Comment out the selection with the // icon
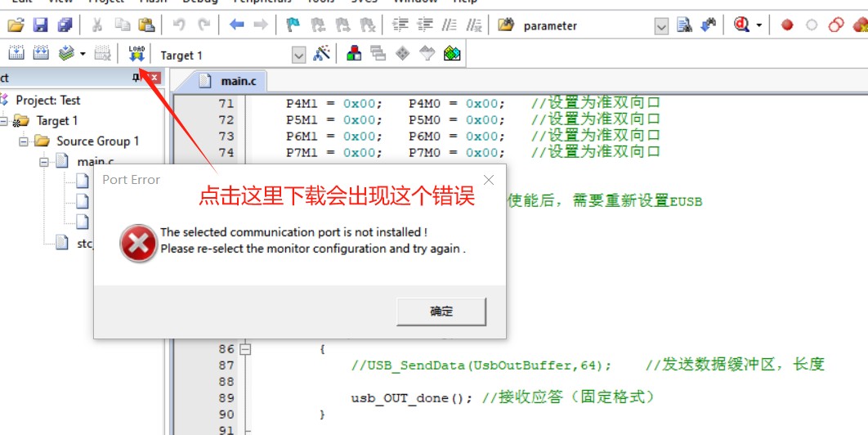Viewport: 868px width, 435px height. [449, 25]
